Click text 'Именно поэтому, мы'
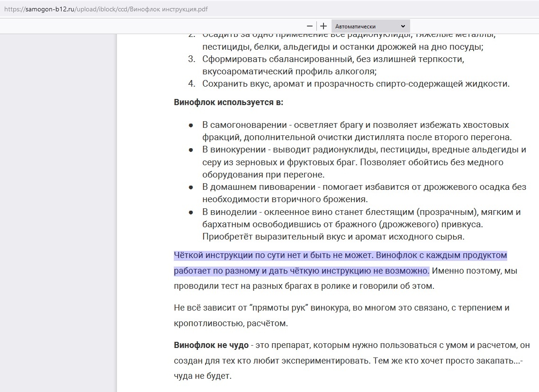 point(475,271)
